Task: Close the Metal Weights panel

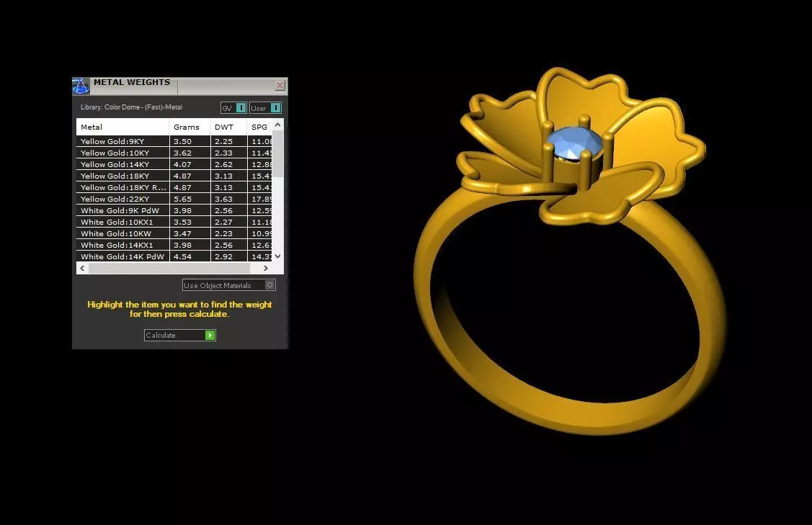Action: [x=280, y=86]
